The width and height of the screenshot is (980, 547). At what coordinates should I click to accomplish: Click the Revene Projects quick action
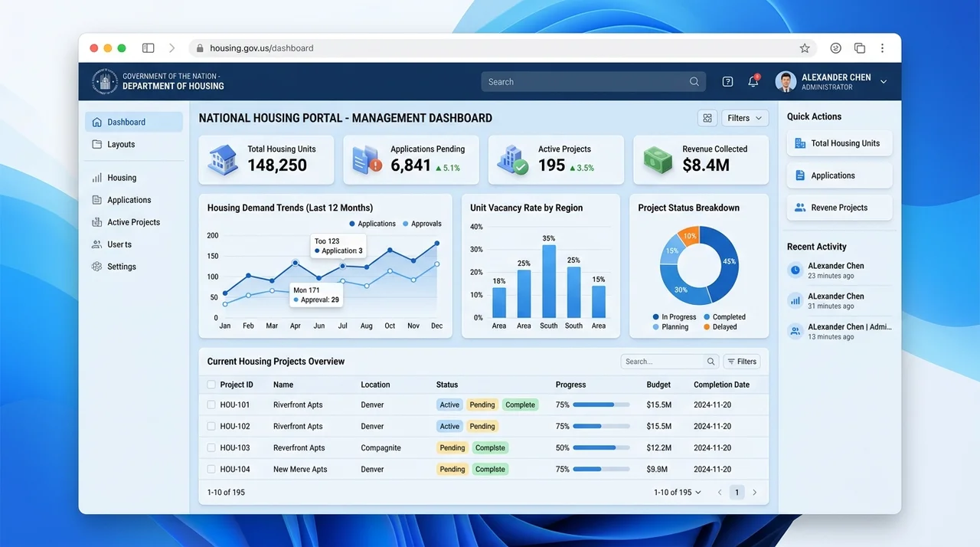pos(839,208)
